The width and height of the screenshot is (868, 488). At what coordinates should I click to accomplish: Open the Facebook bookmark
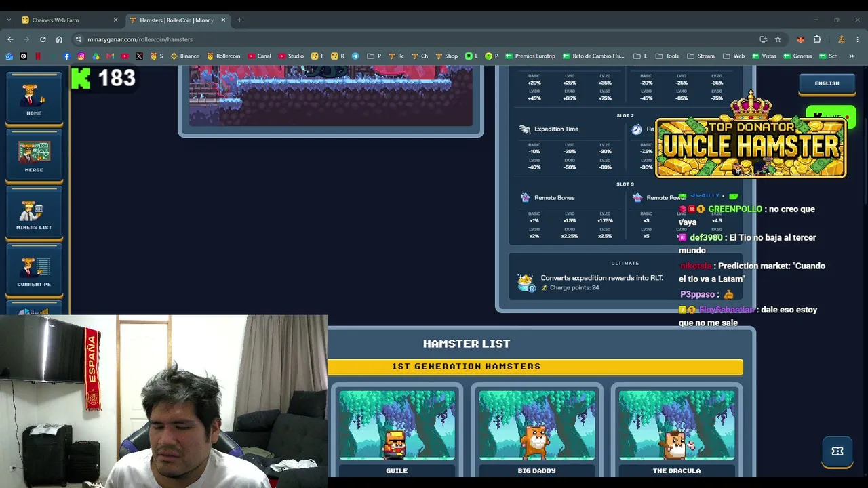tap(66, 56)
